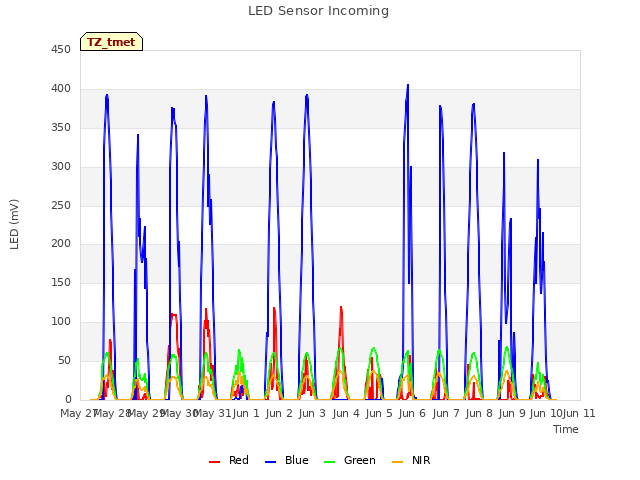Screen dimensions: 640x480
Task: Toggle the NIR series legend entry
Action: tap(411, 460)
